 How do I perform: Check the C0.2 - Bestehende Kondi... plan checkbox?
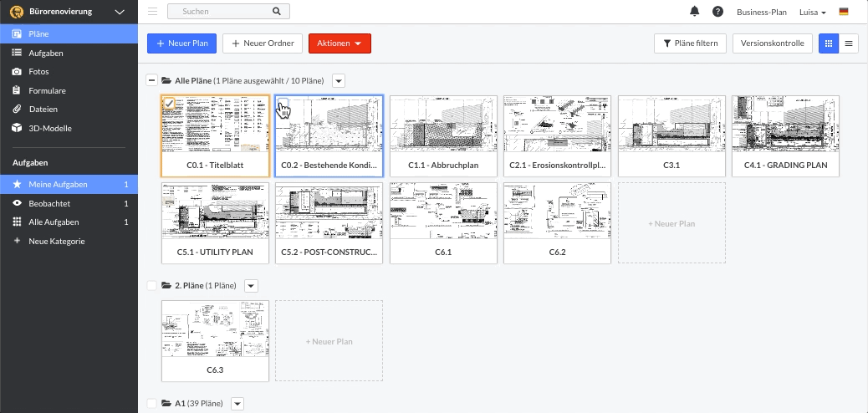pyautogui.click(x=283, y=104)
